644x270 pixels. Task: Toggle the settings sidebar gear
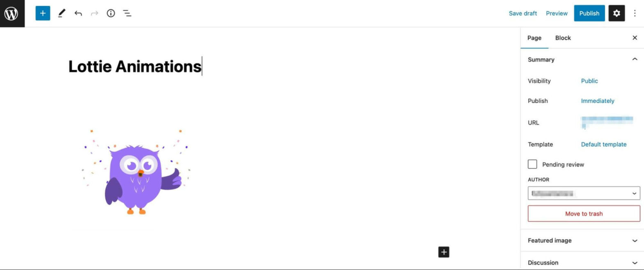point(616,13)
